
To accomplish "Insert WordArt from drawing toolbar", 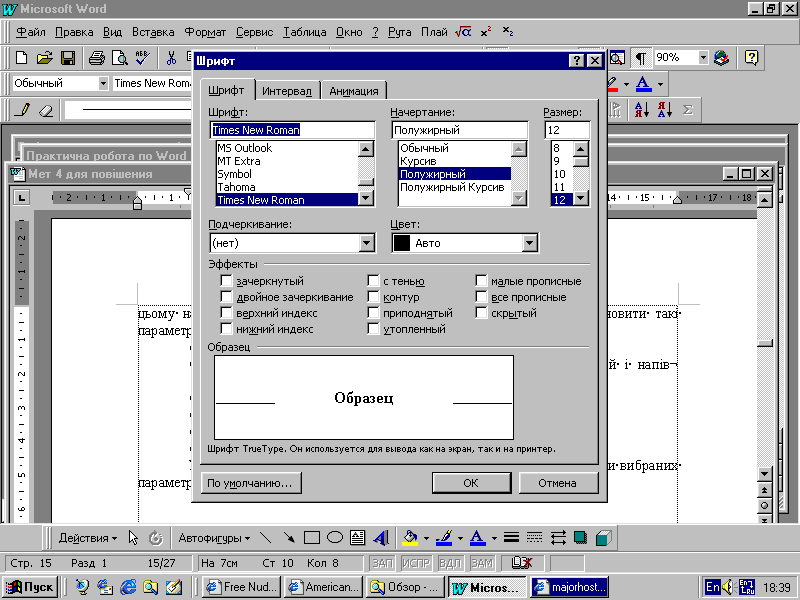I will (x=381, y=538).
